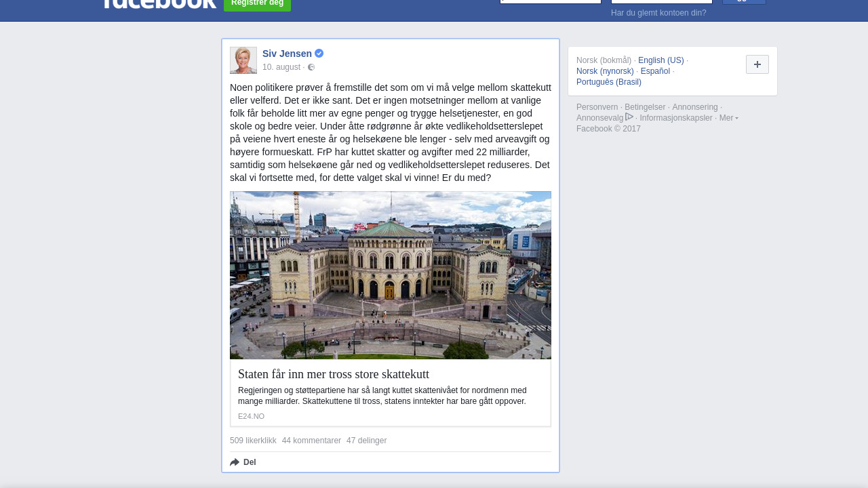Viewport: 868px width, 488px height.
Task: Open the Personvern footer link
Action: click(597, 107)
